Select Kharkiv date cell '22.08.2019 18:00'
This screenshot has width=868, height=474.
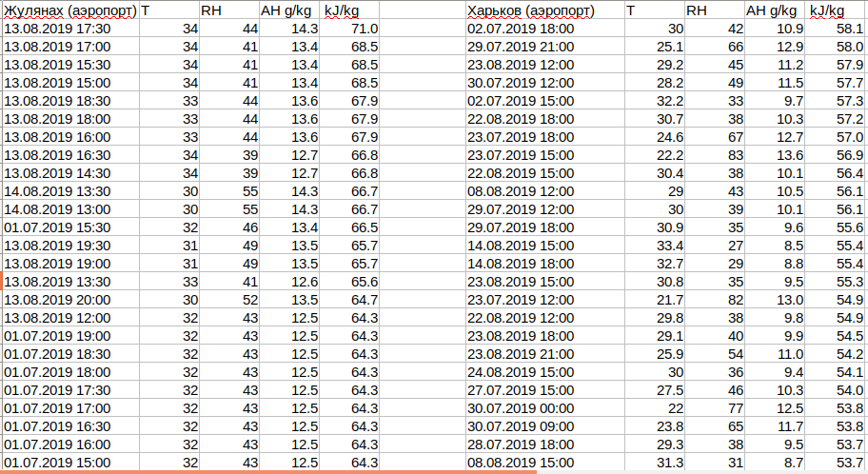(x=545, y=119)
